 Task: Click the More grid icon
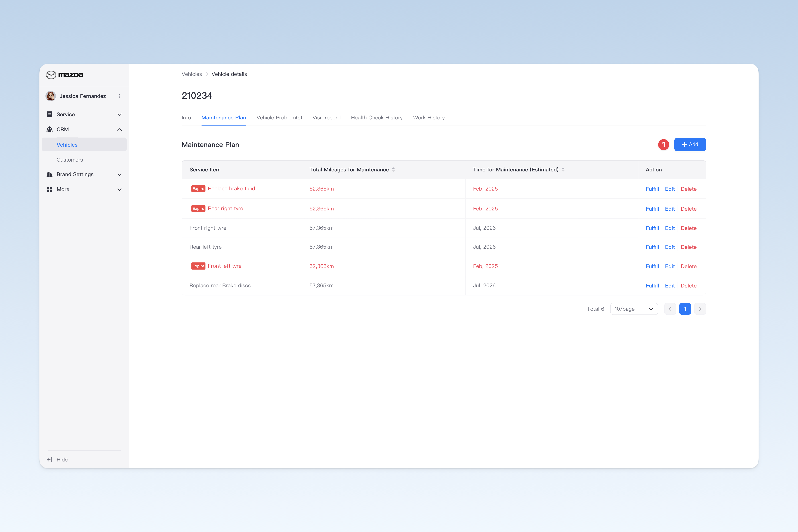pyautogui.click(x=49, y=189)
